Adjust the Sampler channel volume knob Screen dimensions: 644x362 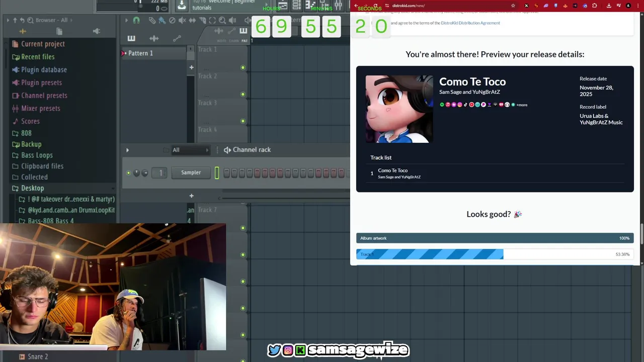[145, 173]
